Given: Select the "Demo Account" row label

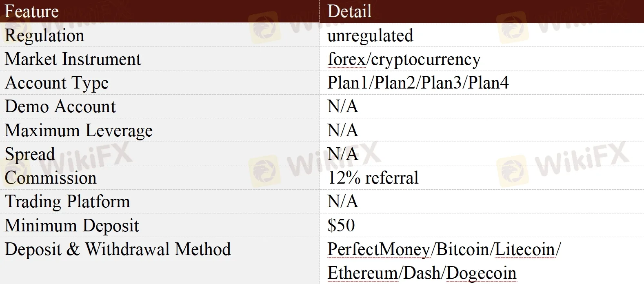Looking at the screenshot, I should (x=60, y=106).
